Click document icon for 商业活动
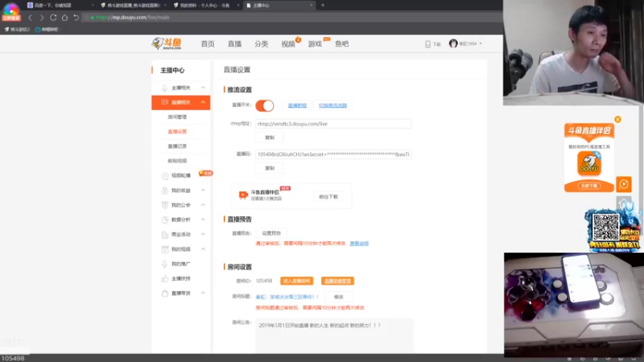The height and width of the screenshot is (362, 644). pyautogui.click(x=165, y=234)
